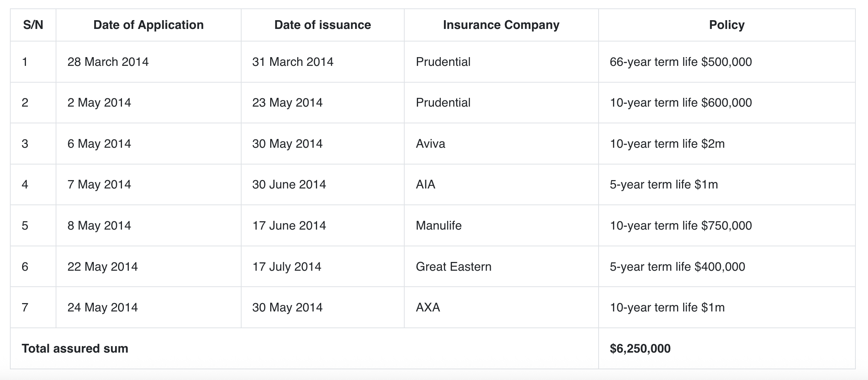Click the Aviva insurance company cell
The height and width of the screenshot is (380, 868).
pos(430,144)
